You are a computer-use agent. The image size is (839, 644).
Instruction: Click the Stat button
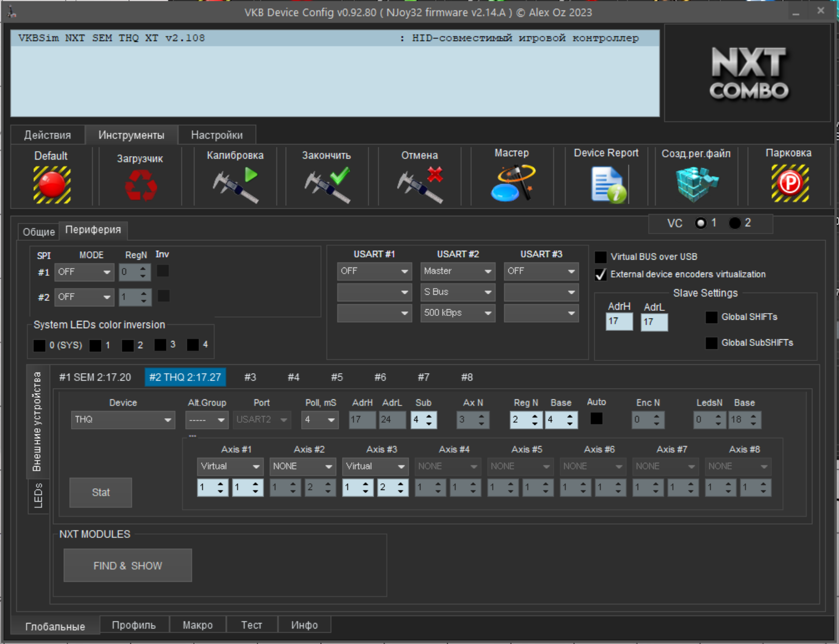(101, 493)
